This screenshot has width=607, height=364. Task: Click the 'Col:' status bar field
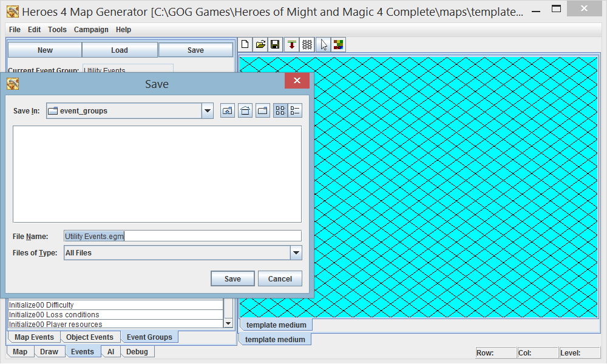[x=538, y=353]
